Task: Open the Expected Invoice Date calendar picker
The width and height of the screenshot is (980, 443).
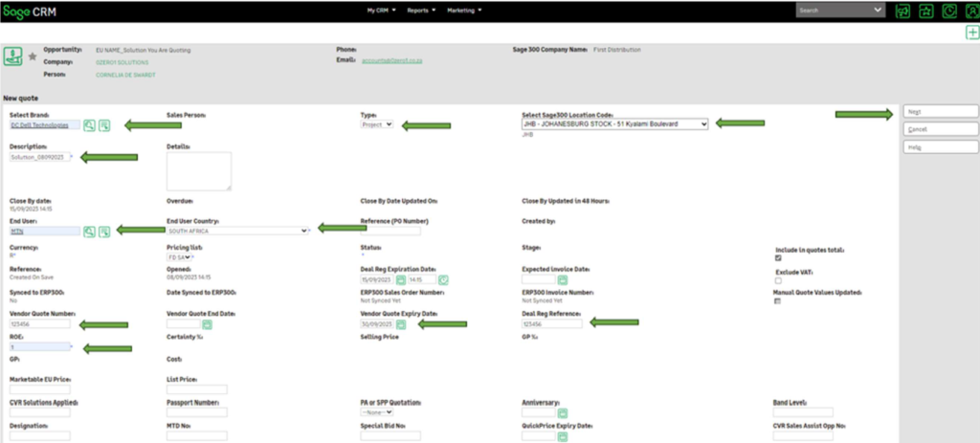Action: pyautogui.click(x=564, y=279)
